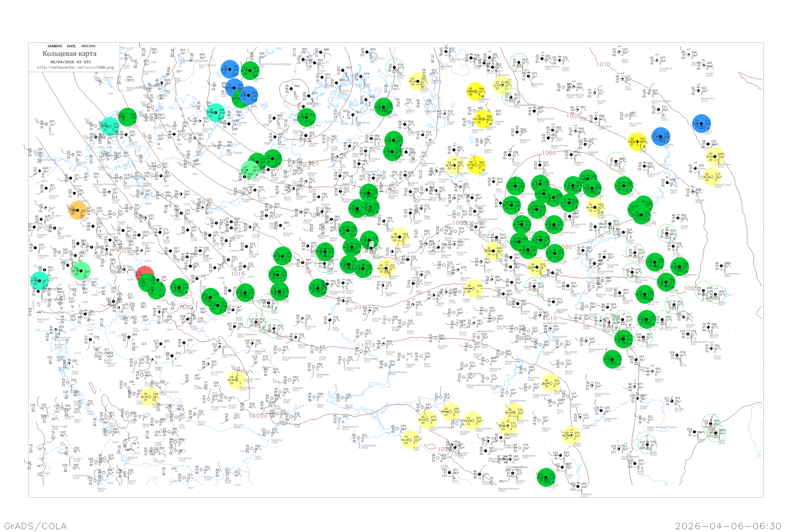The width and height of the screenshot is (798, 532).
Task: Click the cyan circle with value 136 near Karup
Action: point(110,126)
